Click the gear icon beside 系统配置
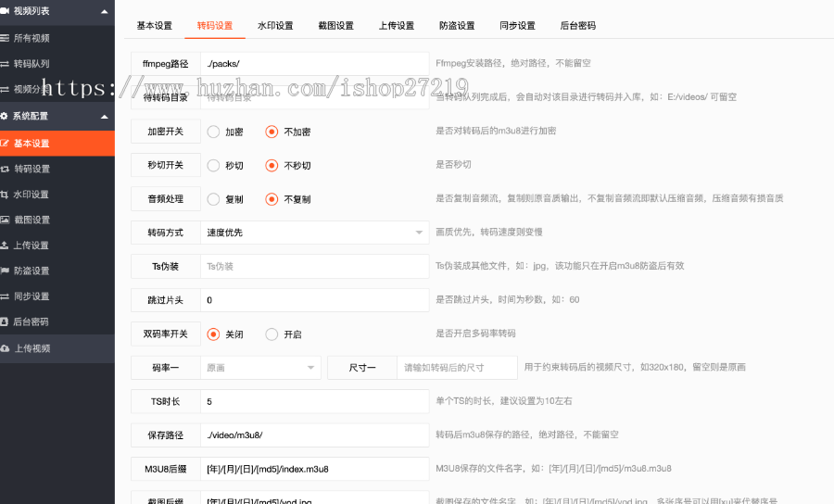This screenshot has height=504, width=834. coord(6,117)
